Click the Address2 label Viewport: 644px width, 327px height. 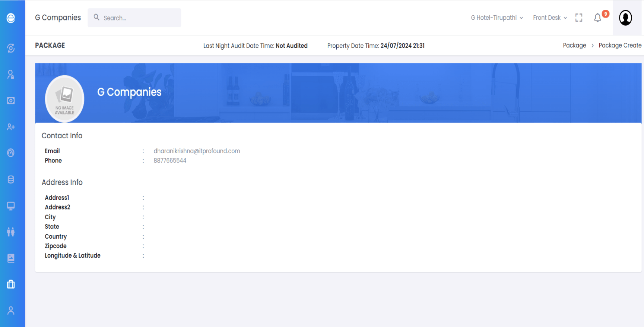tap(57, 207)
